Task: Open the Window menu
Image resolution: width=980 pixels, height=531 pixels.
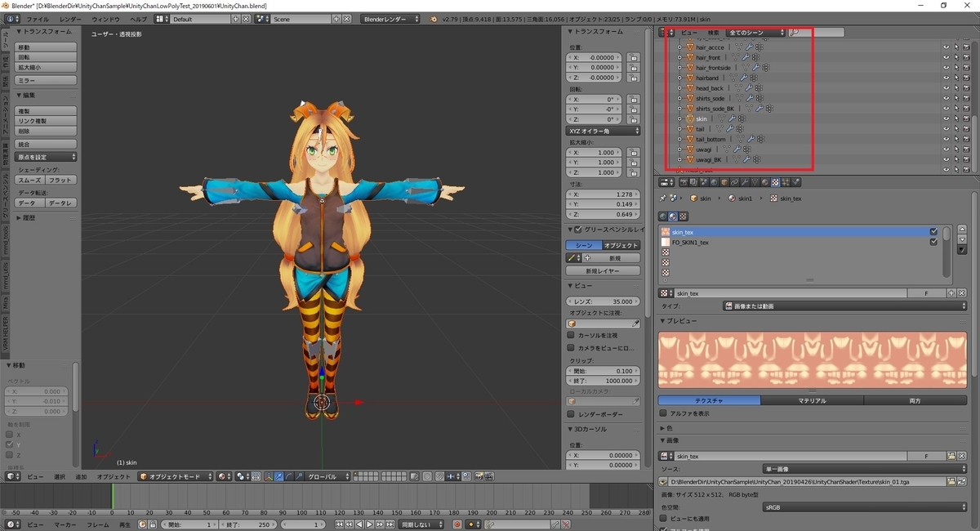Action: point(105,18)
